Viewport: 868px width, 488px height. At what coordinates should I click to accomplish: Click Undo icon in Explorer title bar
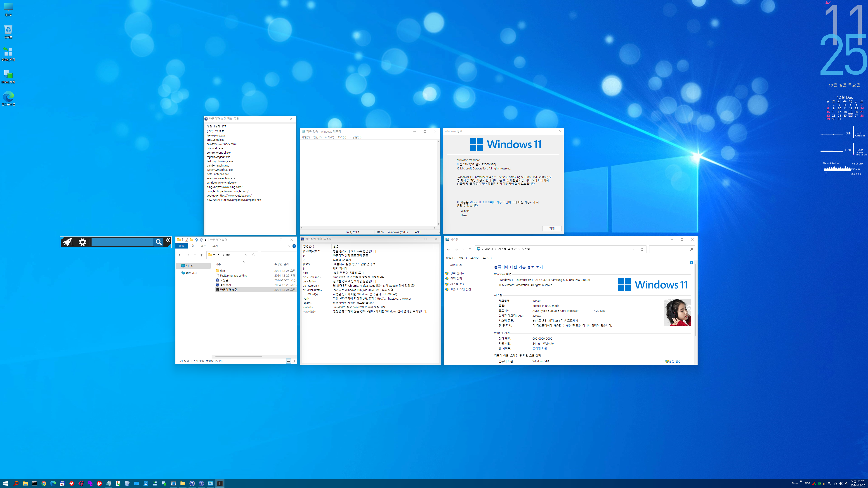196,240
